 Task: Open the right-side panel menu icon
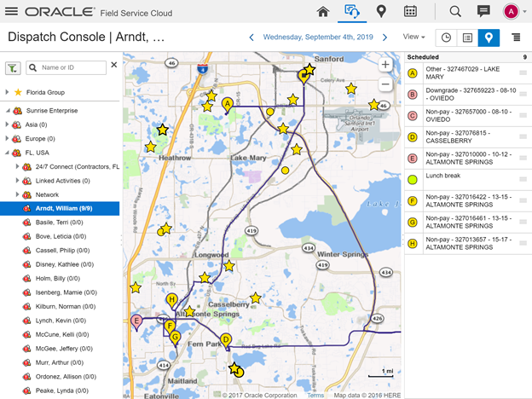click(516, 38)
